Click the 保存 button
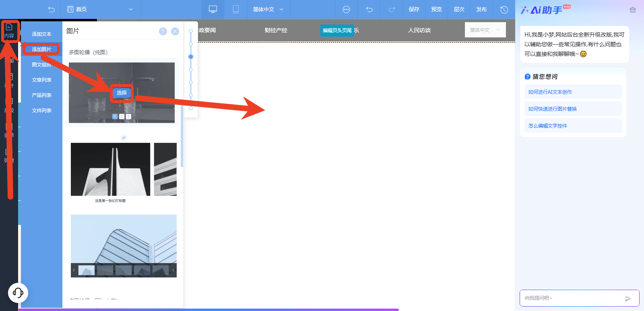This screenshot has height=311, width=644. (x=414, y=9)
